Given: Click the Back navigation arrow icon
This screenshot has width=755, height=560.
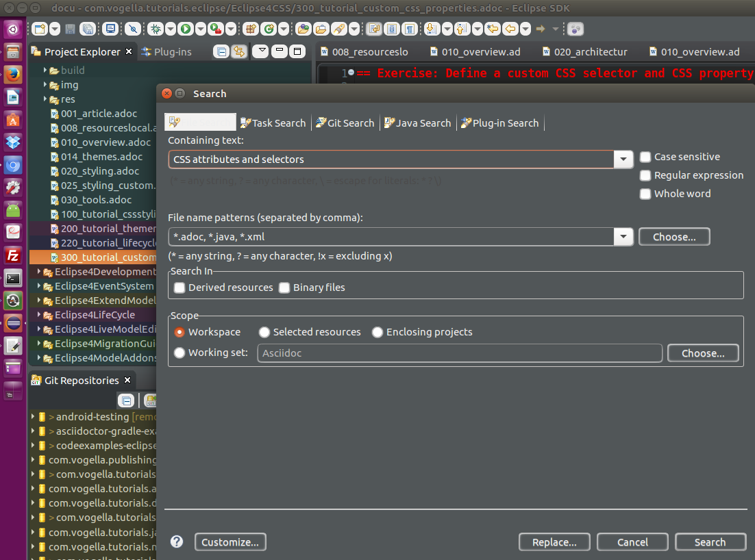Looking at the screenshot, I should click(x=510, y=29).
